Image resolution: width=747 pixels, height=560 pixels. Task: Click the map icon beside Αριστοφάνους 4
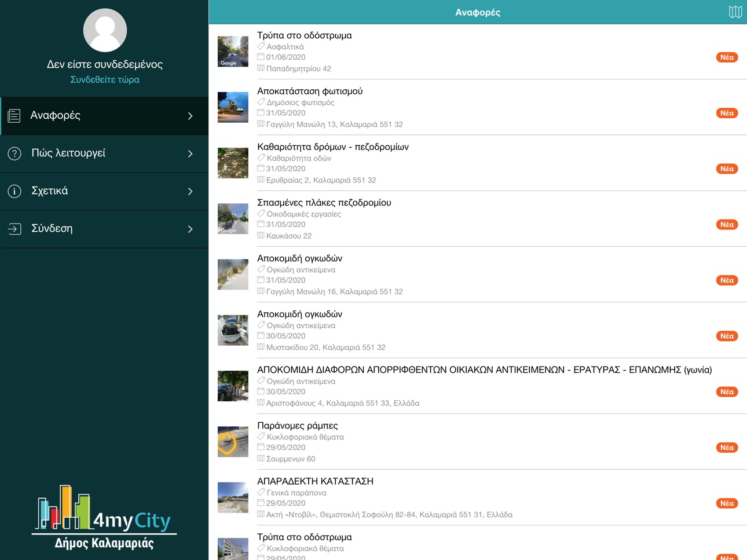[x=261, y=402]
